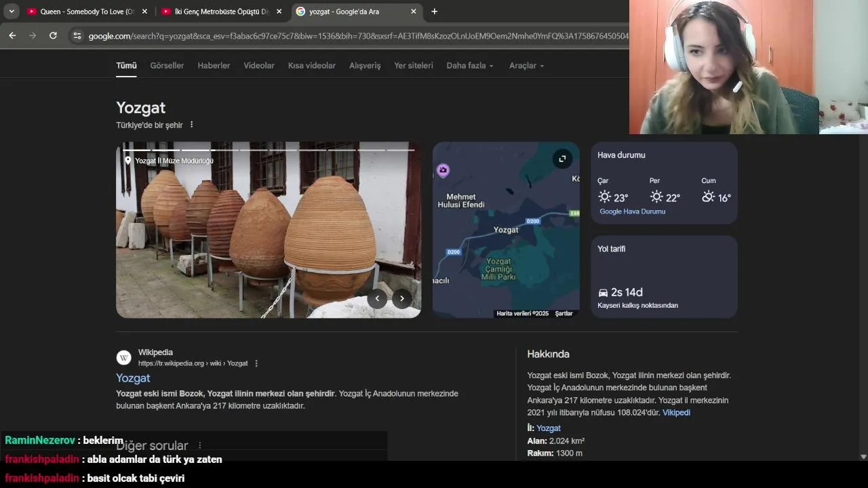Show the next Yozgat photo
Viewport: 868px width, 488px height.
coord(402,298)
